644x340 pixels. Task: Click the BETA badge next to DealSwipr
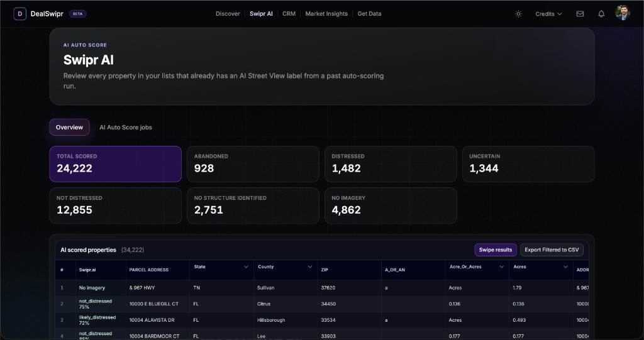(77, 14)
